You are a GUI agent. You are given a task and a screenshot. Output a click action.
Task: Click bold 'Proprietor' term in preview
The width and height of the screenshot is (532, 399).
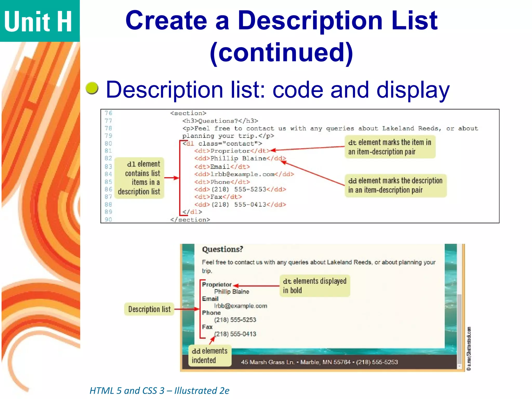click(x=217, y=284)
